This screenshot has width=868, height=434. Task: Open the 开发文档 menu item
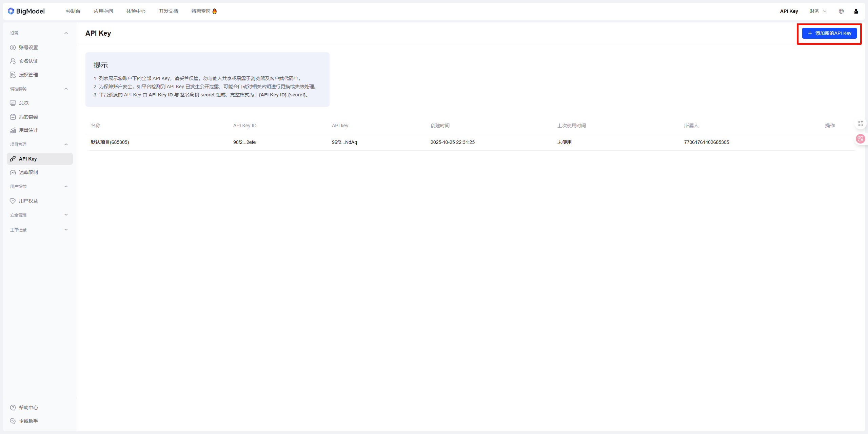pos(168,11)
